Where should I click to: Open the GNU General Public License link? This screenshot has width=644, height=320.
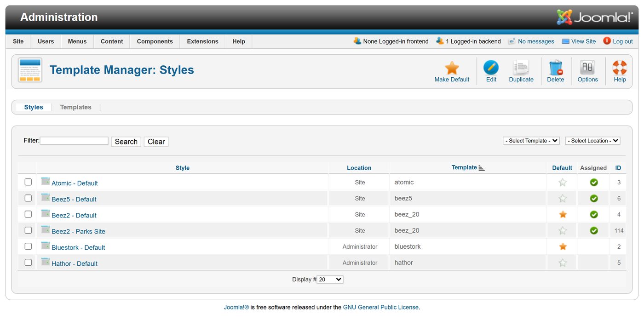[x=381, y=307]
